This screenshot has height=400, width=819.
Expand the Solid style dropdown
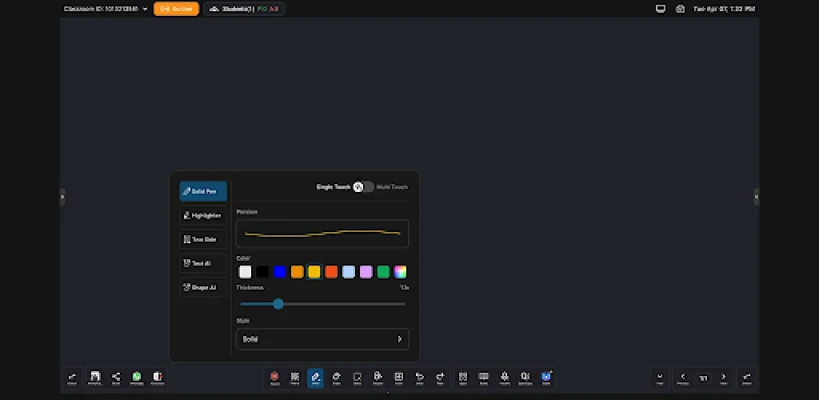322,339
